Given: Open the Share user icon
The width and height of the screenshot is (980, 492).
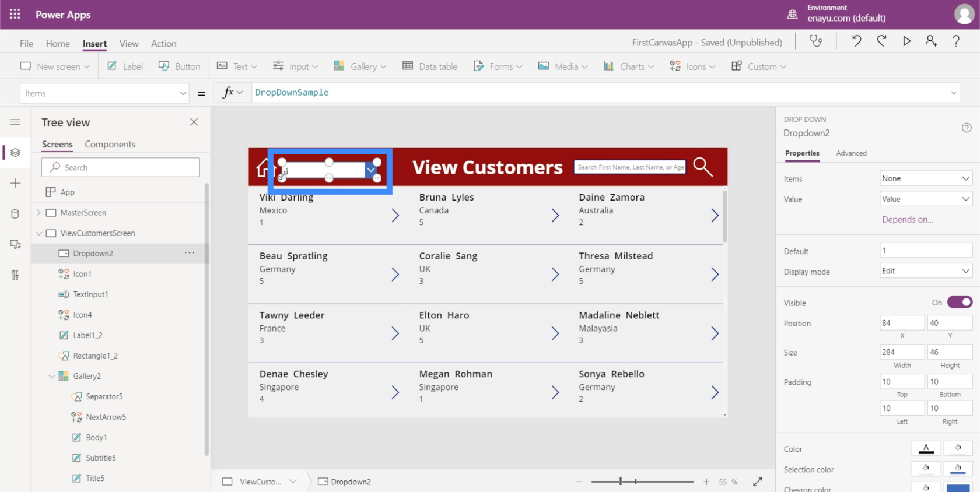Looking at the screenshot, I should tap(931, 41).
